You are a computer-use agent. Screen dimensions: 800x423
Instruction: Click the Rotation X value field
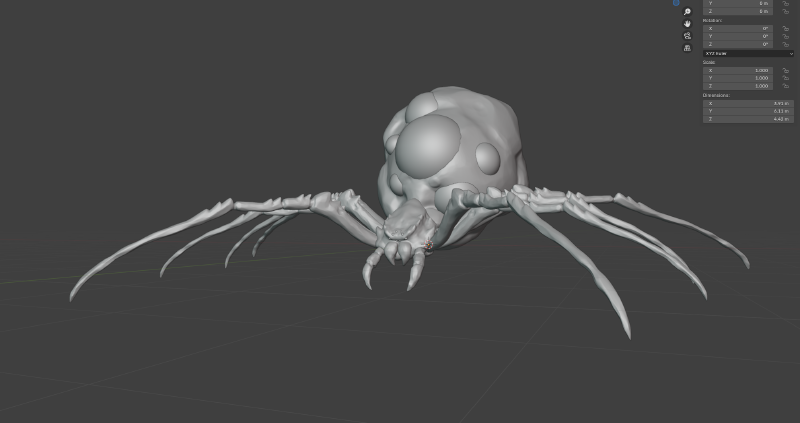coord(738,28)
